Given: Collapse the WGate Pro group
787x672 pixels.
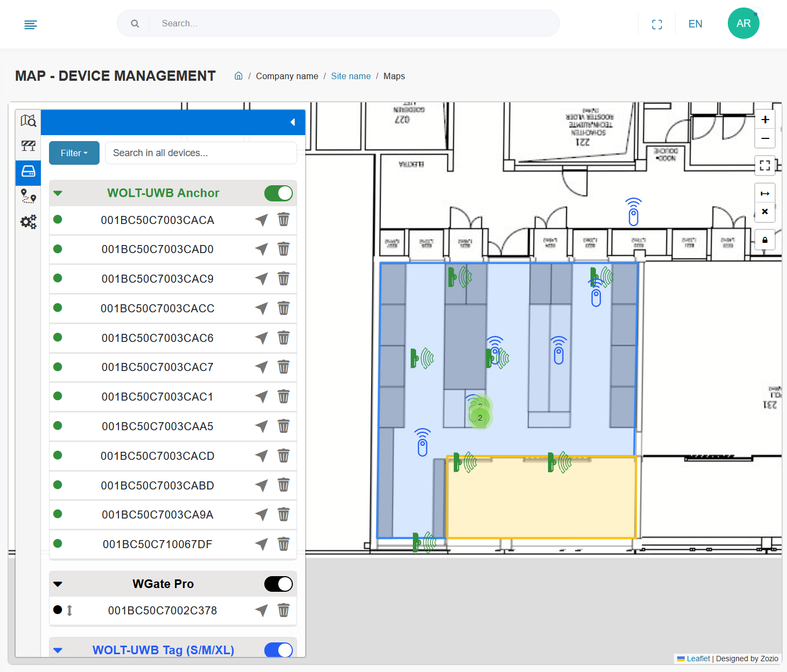Looking at the screenshot, I should pos(58,584).
